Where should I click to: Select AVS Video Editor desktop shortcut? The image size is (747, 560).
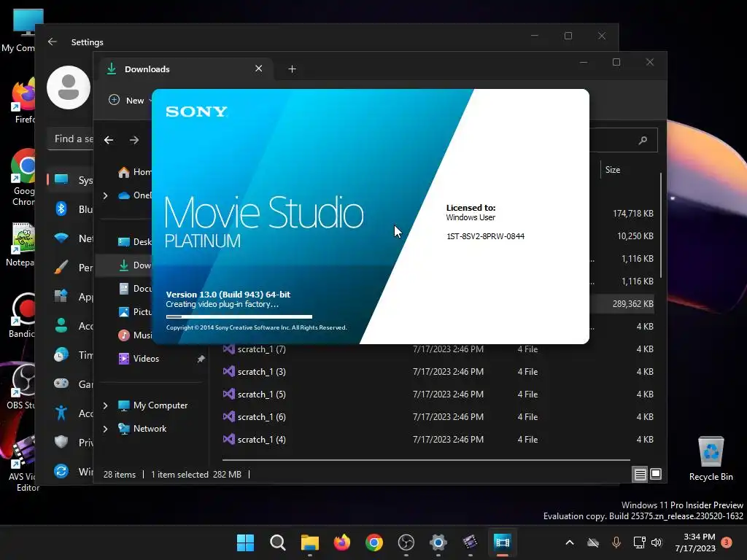coord(23,464)
